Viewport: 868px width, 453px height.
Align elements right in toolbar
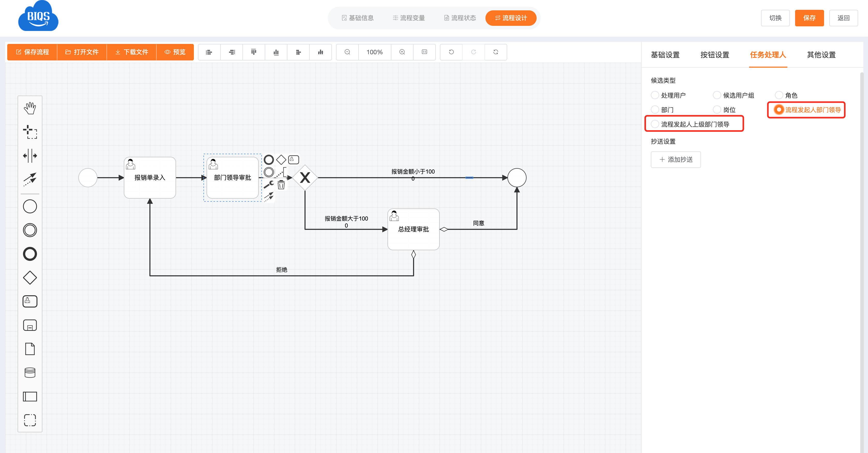(232, 52)
